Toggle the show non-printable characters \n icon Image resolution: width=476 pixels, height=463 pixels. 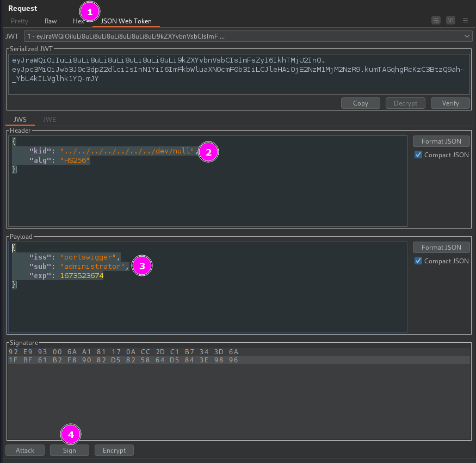coord(450,20)
